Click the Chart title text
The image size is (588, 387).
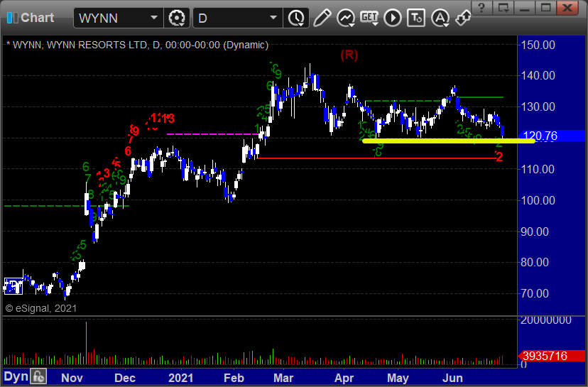point(38,18)
